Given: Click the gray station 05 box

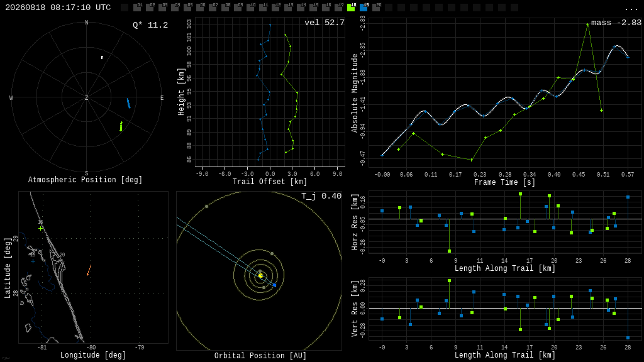Looking at the screenshot, I should tap(187, 8).
